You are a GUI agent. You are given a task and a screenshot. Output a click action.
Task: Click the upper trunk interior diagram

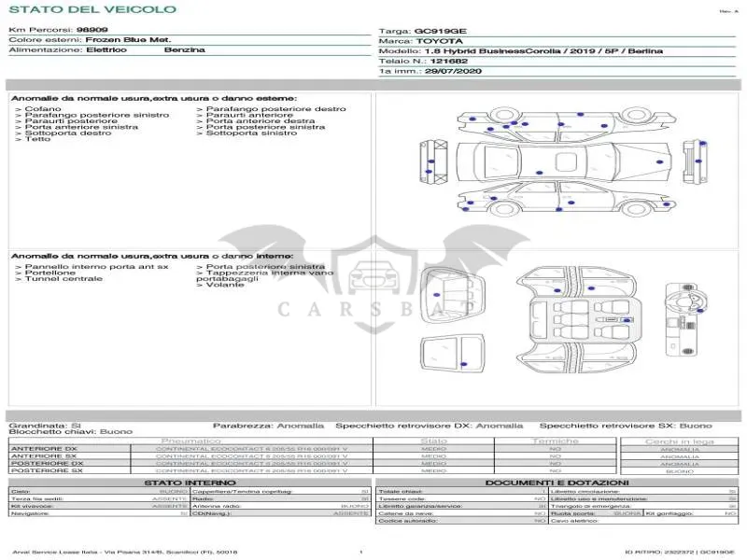coord(452,295)
